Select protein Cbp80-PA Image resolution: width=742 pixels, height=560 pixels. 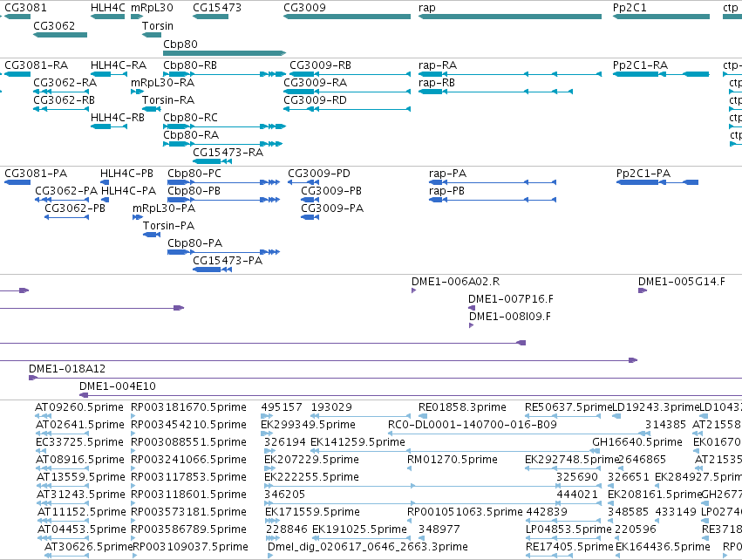click(194, 243)
